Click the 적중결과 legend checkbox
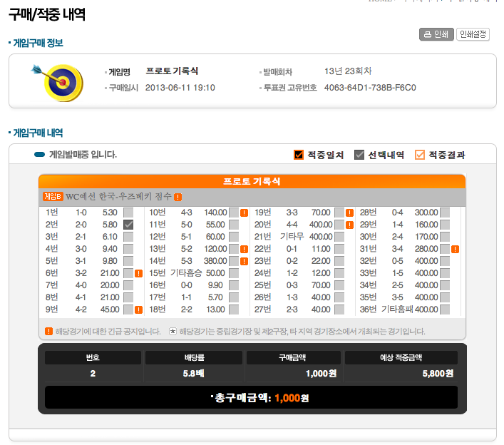Viewport: 504px width, 445px height. 420,155
